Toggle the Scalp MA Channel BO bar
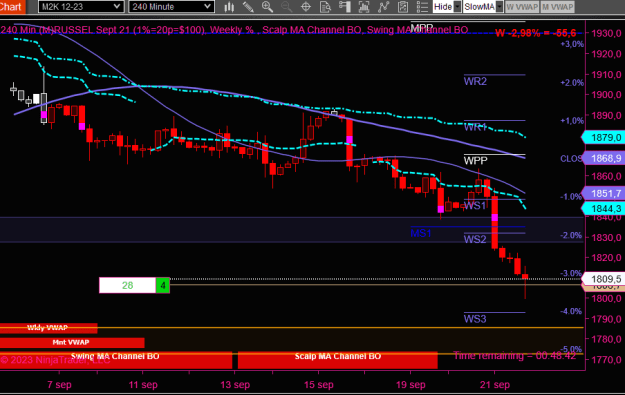625x395 pixels. coord(338,360)
